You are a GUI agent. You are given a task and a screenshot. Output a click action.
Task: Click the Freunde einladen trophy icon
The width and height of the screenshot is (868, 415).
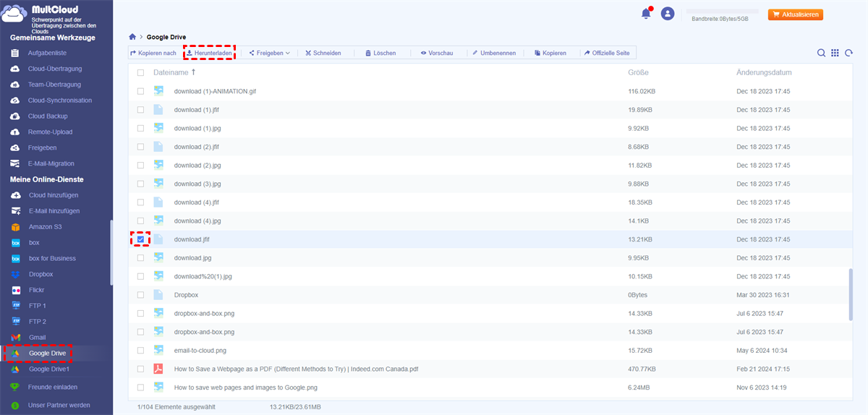15,387
